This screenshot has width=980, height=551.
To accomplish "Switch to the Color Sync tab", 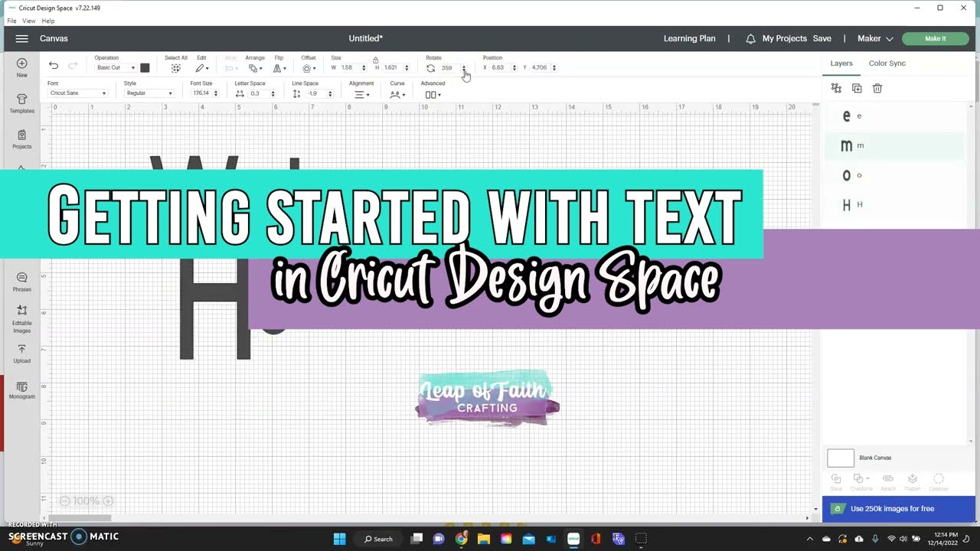I will [887, 64].
